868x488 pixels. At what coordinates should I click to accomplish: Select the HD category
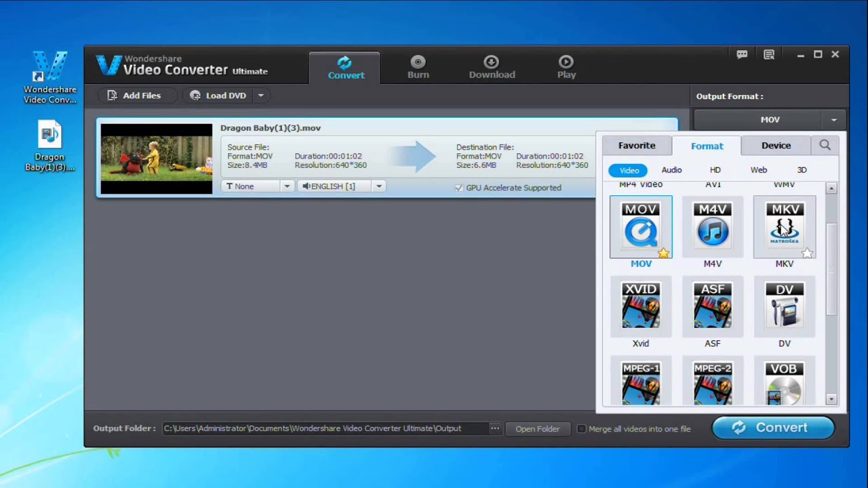click(715, 170)
